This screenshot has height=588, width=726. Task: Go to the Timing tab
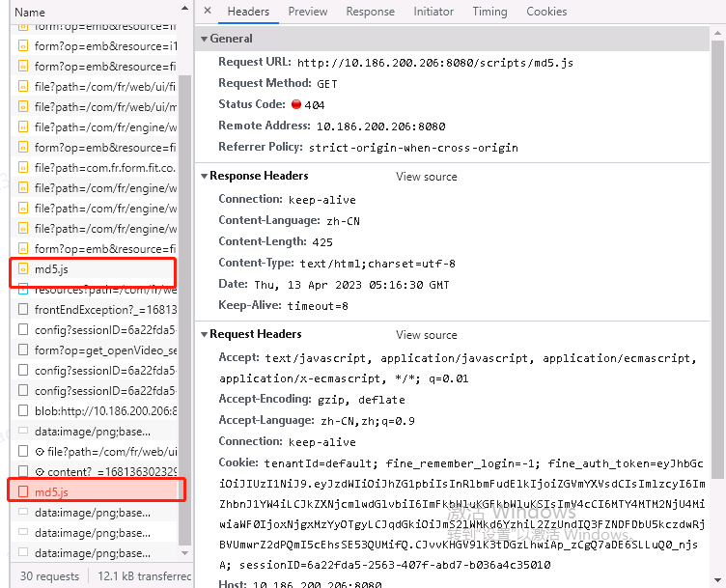click(489, 12)
